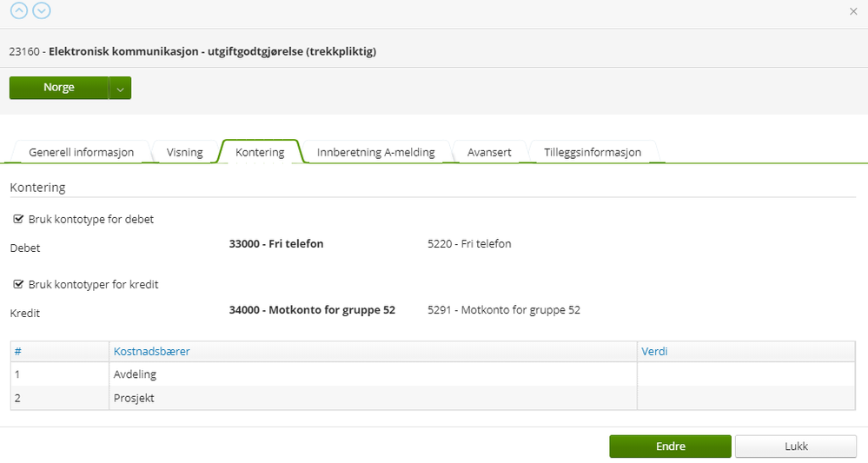Toggle 'Bruk kontotype for debet' checkbox
This screenshot has width=868, height=463.
coord(18,220)
